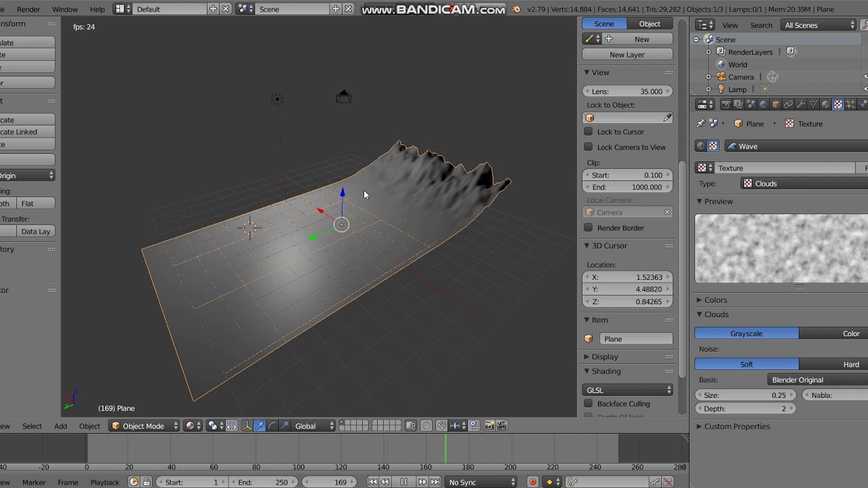Click the grease pencil icon beside New
The width and height of the screenshot is (868, 488).
tap(591, 39)
